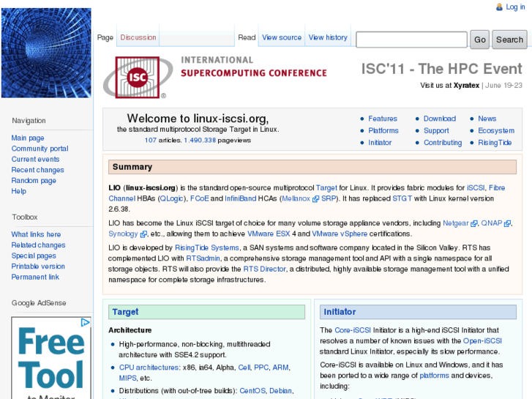
Task: Open Recent changes link
Action: [37, 170]
